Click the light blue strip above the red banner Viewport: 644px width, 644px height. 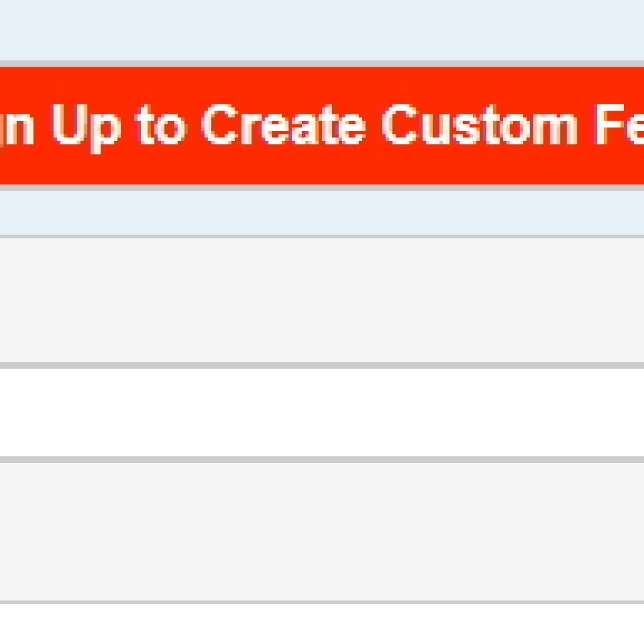322,30
